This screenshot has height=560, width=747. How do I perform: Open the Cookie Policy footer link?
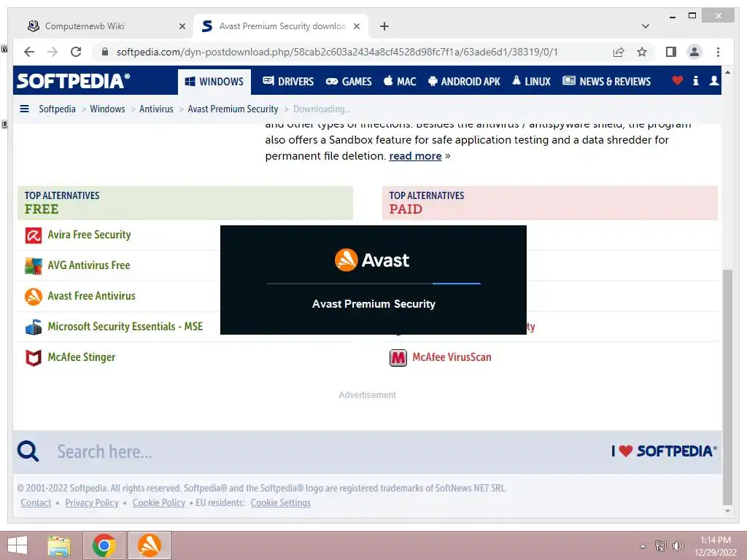(158, 503)
